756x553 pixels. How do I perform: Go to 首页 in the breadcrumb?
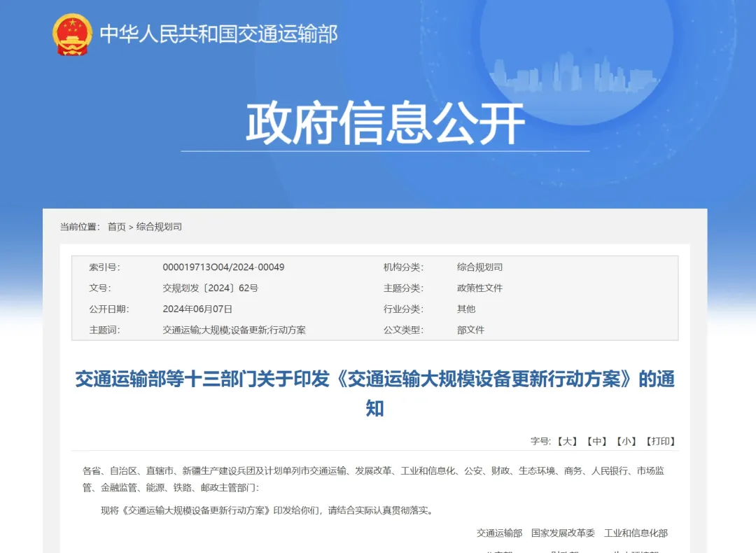(116, 227)
